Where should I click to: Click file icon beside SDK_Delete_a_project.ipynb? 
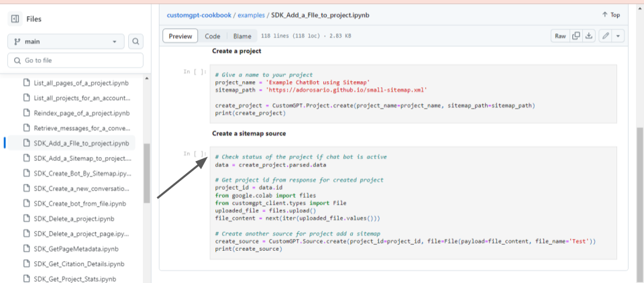[x=27, y=219]
